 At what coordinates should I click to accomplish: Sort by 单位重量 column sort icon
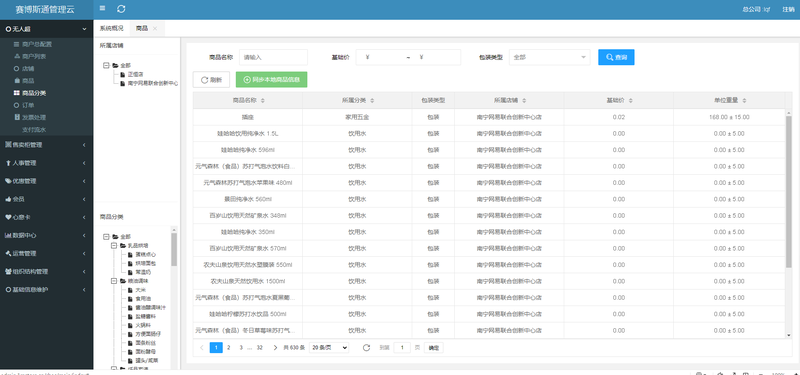pyautogui.click(x=744, y=101)
